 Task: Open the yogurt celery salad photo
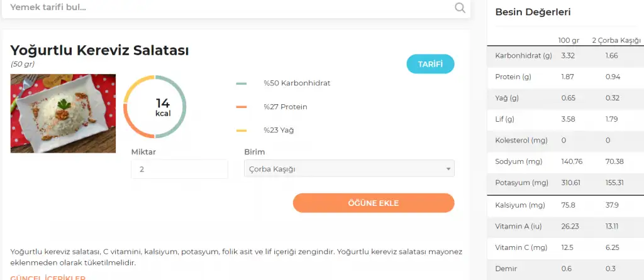tap(63, 114)
